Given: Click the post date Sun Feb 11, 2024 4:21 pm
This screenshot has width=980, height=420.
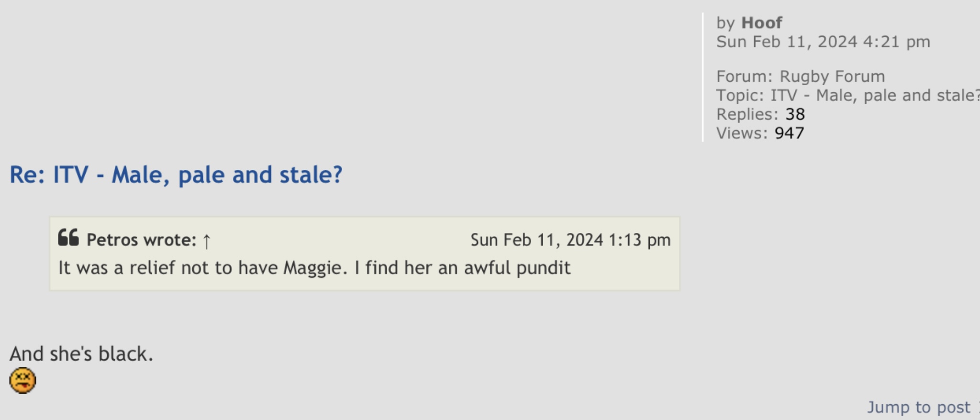Looking at the screenshot, I should [823, 42].
